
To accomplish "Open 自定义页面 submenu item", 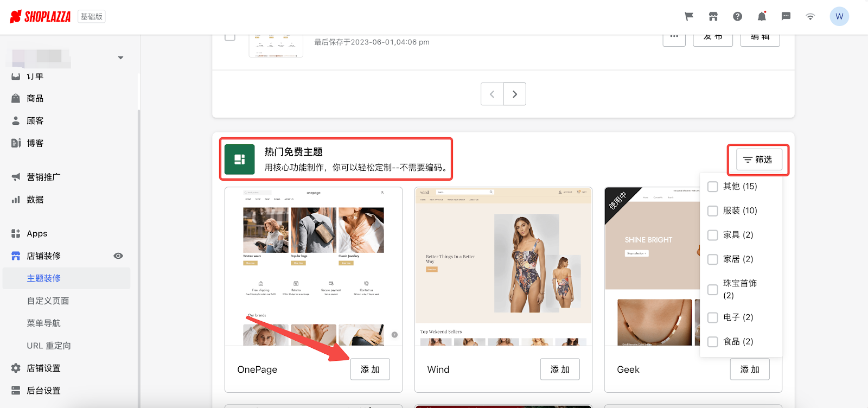I will tap(48, 301).
